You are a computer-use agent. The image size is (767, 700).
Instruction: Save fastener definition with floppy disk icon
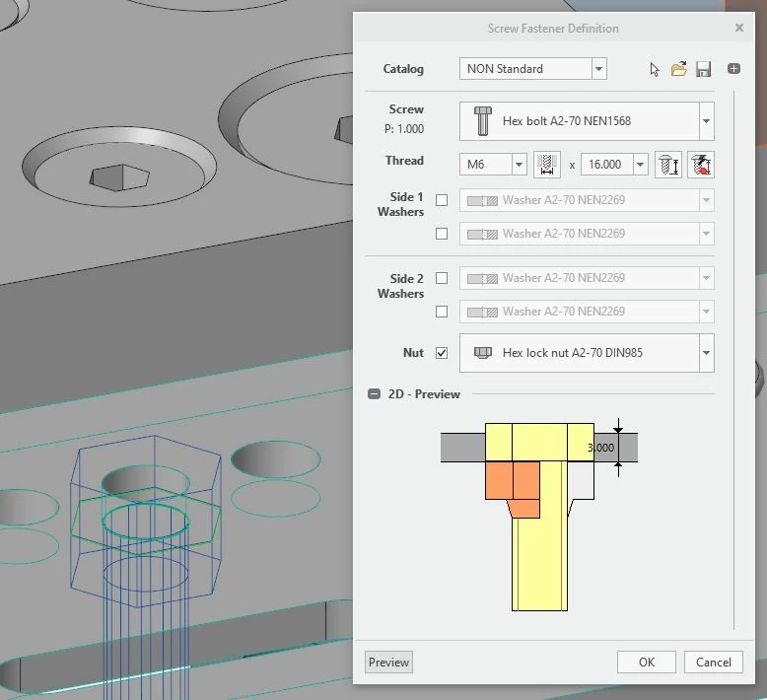tap(703, 69)
